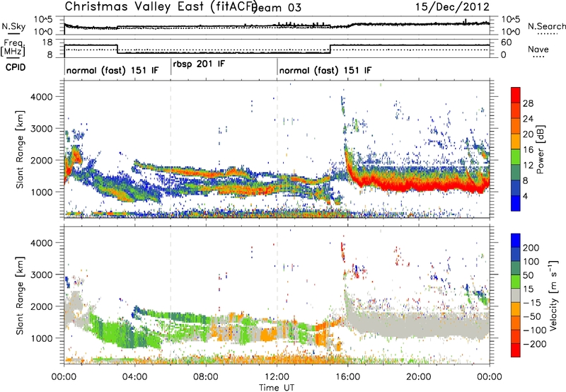Click the 4000 tick on power panel
This screenshot has width=566, height=392.
click(41, 97)
